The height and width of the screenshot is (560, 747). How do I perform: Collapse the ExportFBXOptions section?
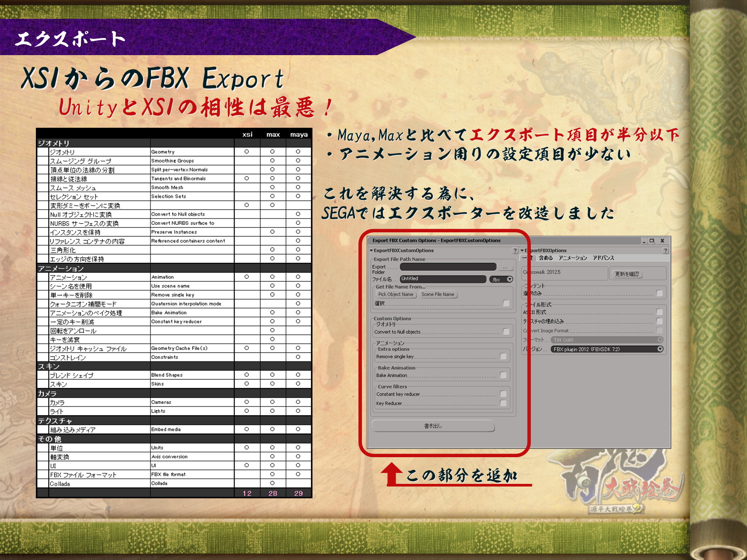[522, 251]
